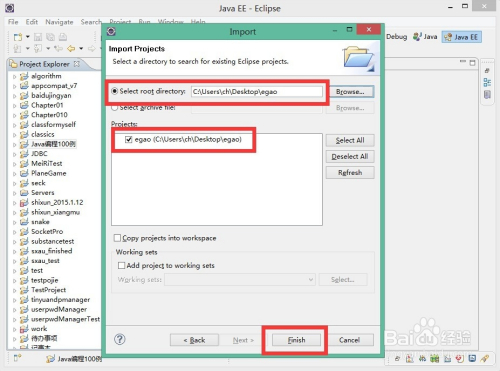Image resolution: width=500 pixels, height=371 pixels.
Task: Click the Previous Annotation toolbar icon
Action: 38,49
